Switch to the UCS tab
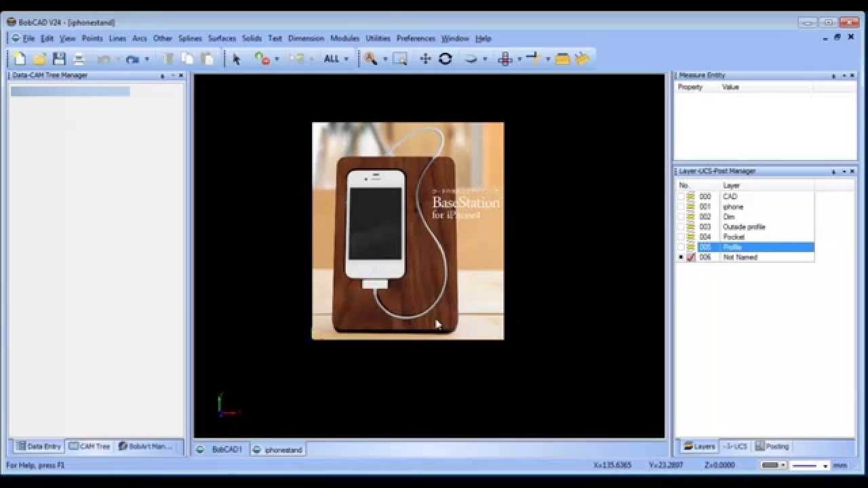 (x=735, y=447)
